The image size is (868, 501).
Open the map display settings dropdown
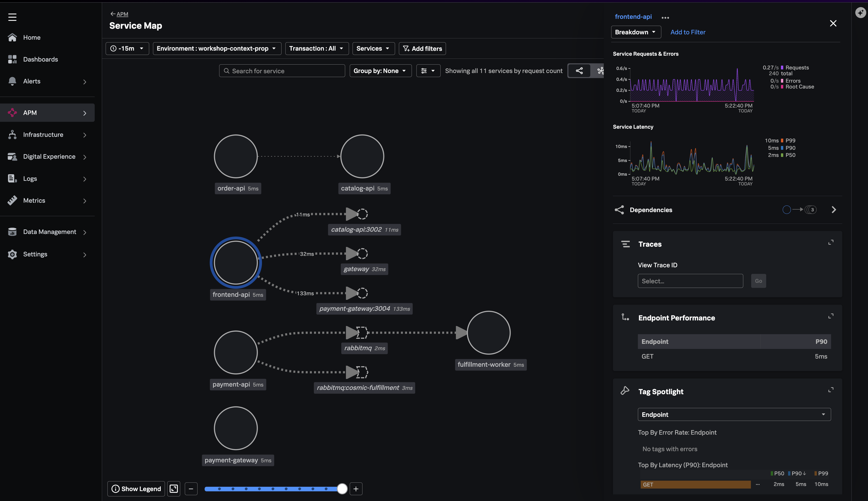[x=428, y=71]
